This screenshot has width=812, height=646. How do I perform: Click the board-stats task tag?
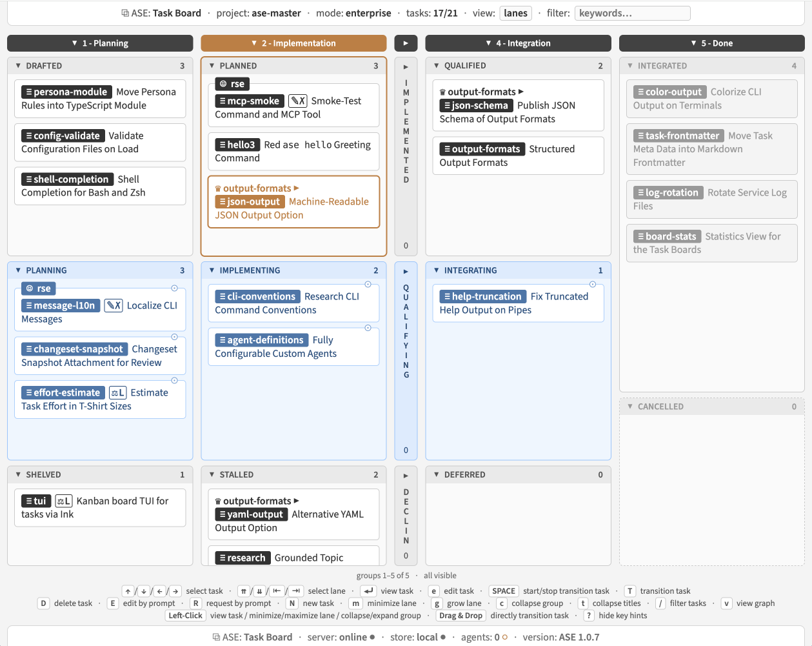(668, 236)
